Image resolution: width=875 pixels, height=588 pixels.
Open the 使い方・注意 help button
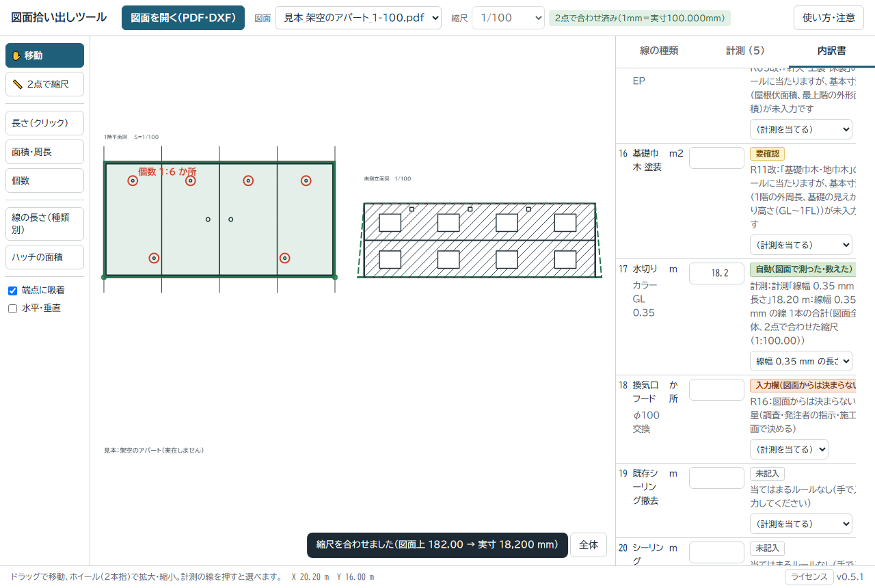pyautogui.click(x=828, y=18)
